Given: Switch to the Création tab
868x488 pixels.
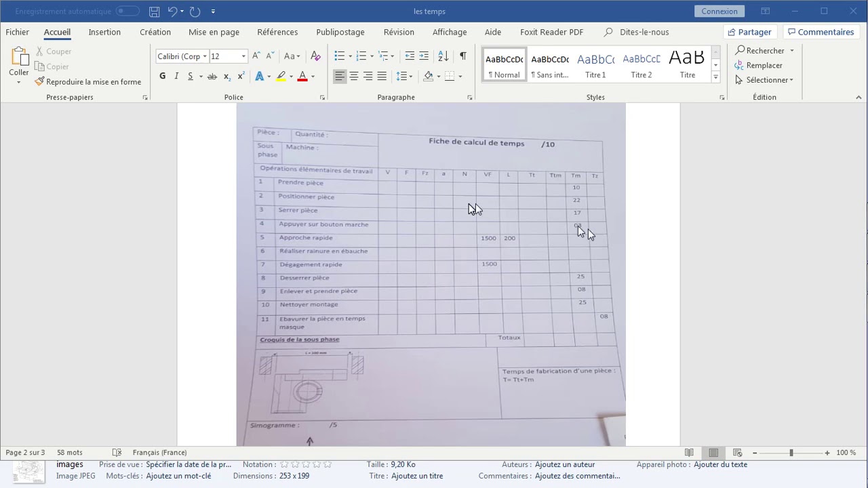Looking at the screenshot, I should 155,32.
